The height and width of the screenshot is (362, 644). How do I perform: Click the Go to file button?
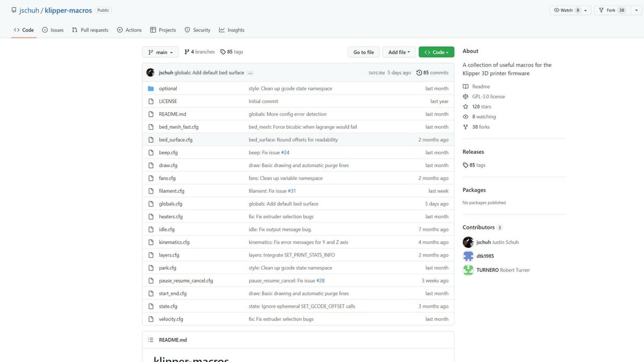364,52
